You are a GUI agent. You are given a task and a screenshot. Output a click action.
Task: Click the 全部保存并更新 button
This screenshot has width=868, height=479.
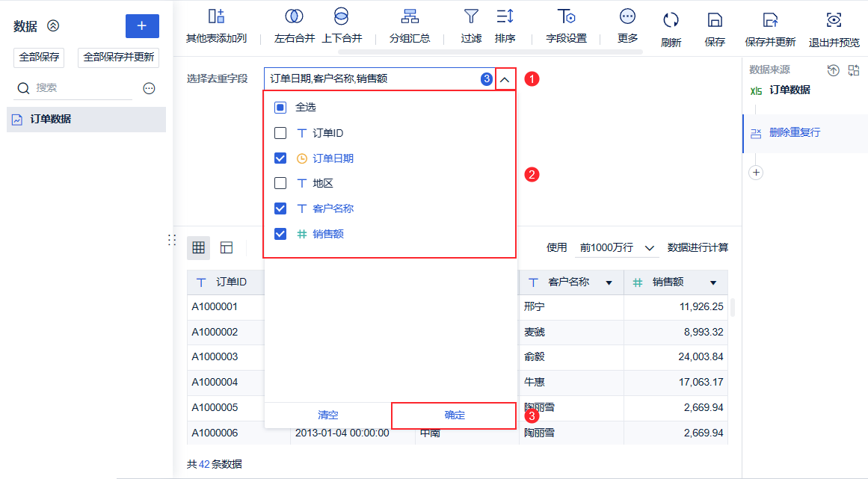tap(118, 58)
